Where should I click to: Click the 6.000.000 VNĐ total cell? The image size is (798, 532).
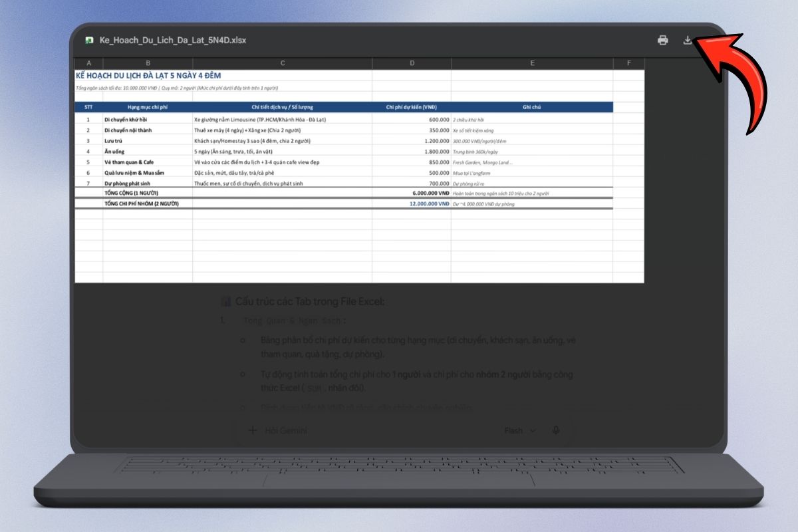(x=412, y=194)
